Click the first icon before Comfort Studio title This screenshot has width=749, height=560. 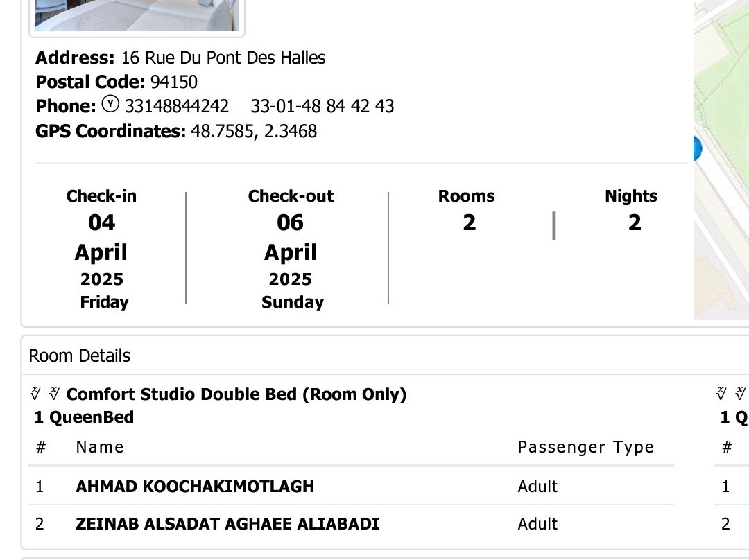(x=36, y=394)
